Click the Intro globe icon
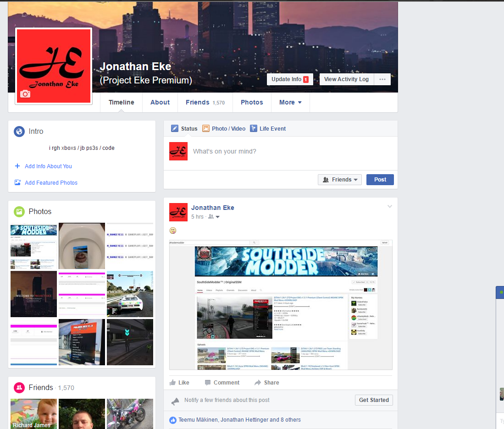The image size is (504, 429). 19,132
